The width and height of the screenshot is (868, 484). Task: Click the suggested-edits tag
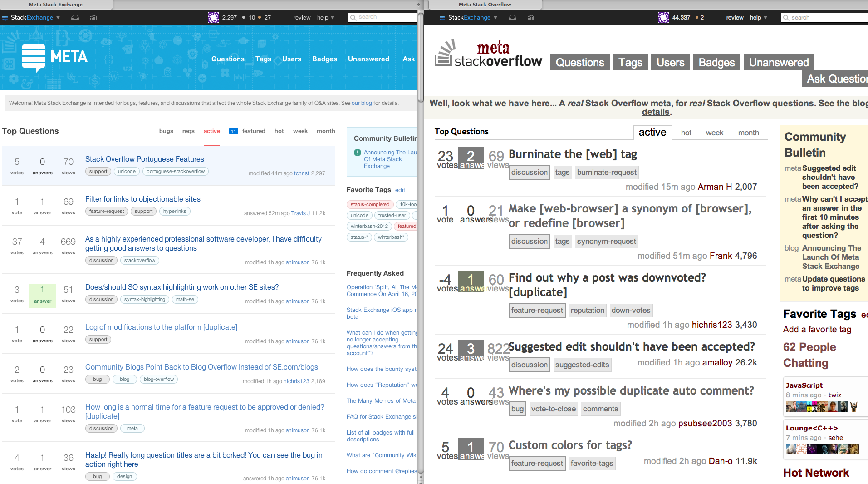click(x=582, y=365)
